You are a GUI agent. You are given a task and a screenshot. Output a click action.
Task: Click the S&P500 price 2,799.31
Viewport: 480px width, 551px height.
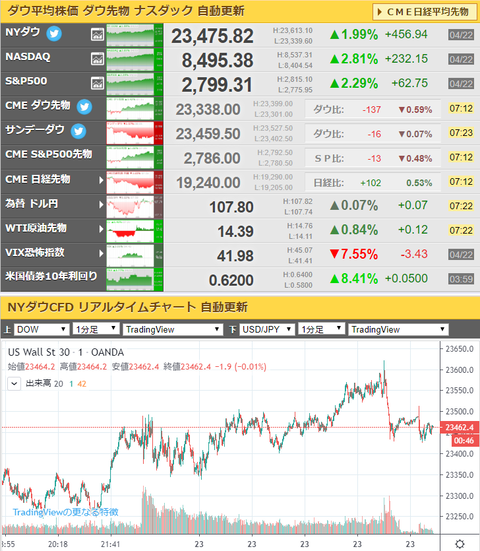click(x=217, y=85)
